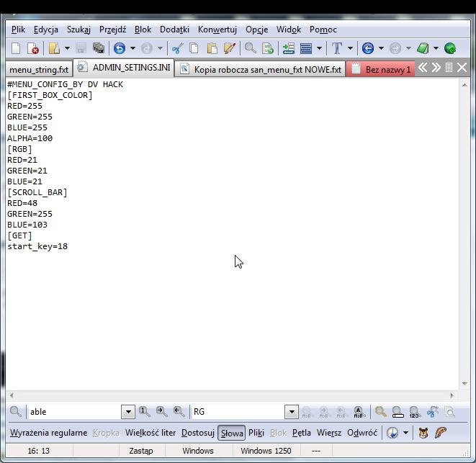This screenshot has width=476, height=463.
Task: Toggle the Dostosuj search option
Action: [198, 433]
